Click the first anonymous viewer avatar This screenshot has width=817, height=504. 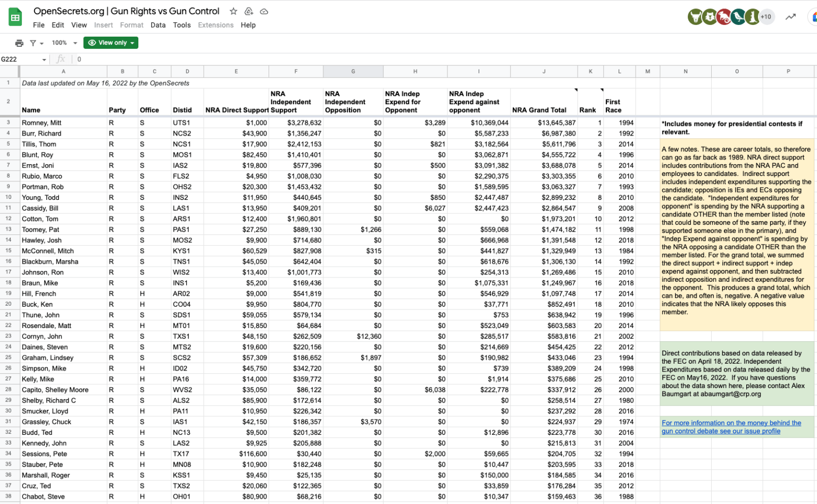[x=695, y=17]
